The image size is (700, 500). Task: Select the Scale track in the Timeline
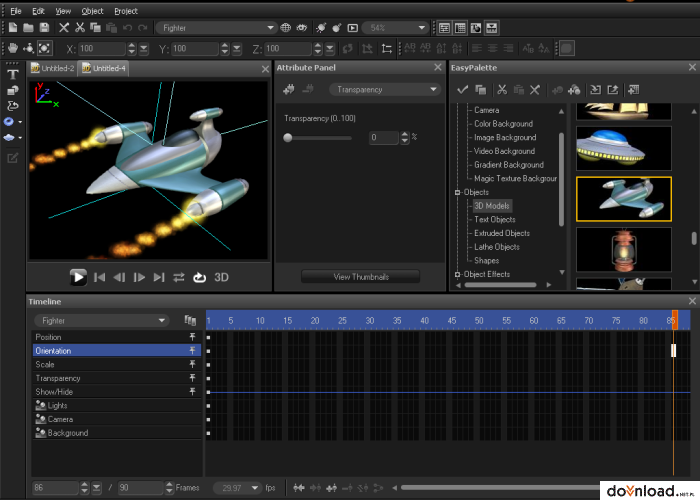117,364
